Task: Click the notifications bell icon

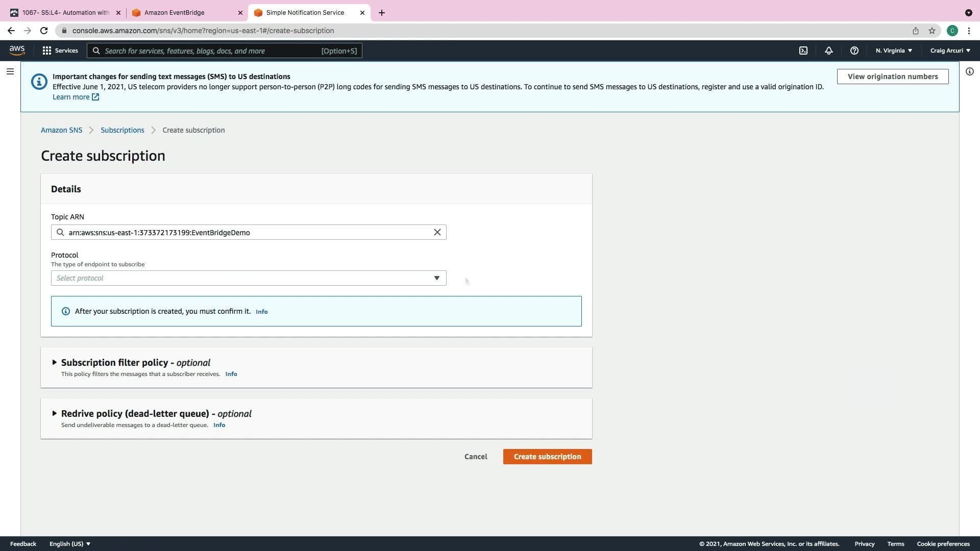Action: (829, 51)
